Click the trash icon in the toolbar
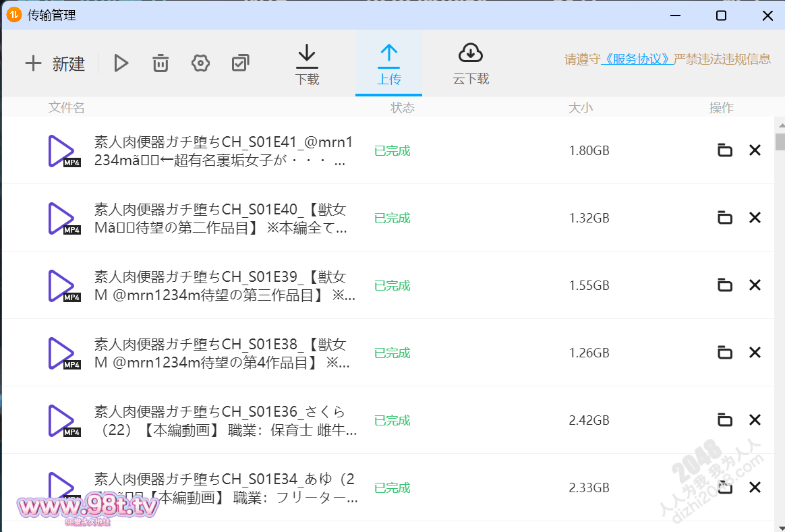Image resolution: width=785 pixels, height=532 pixels. [161, 64]
